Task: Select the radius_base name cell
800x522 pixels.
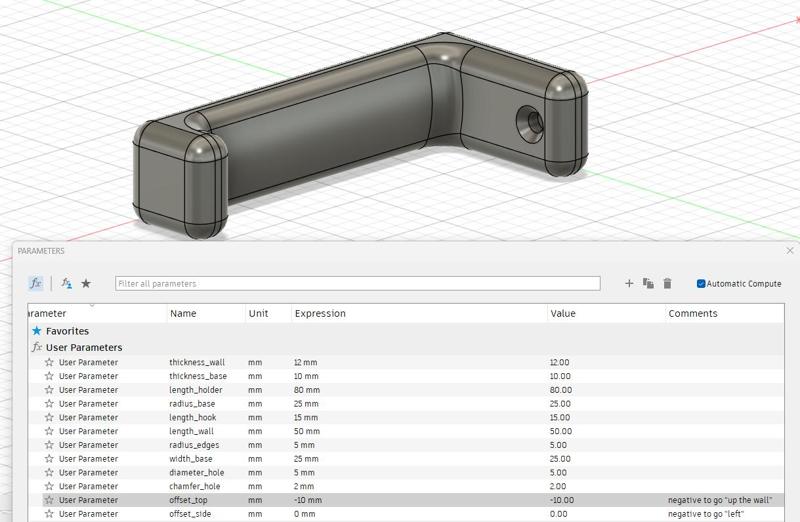Action: pyautogui.click(x=192, y=404)
